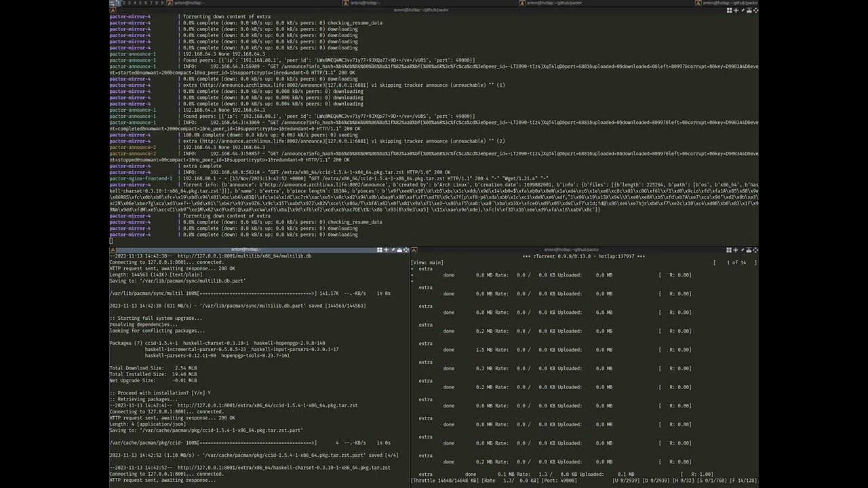Click 'Total Installed Size: 19.40 MiB' line
The image size is (868, 488).
(x=153, y=374)
